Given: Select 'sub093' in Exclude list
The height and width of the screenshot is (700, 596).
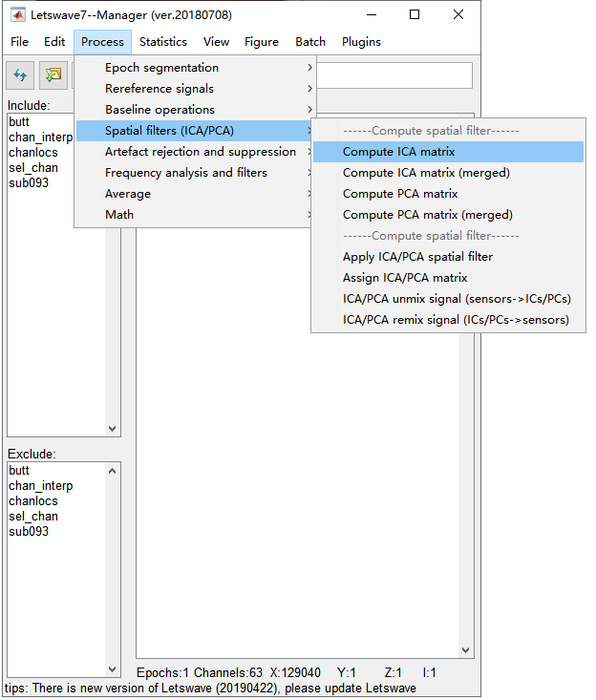Looking at the screenshot, I should [x=29, y=532].
